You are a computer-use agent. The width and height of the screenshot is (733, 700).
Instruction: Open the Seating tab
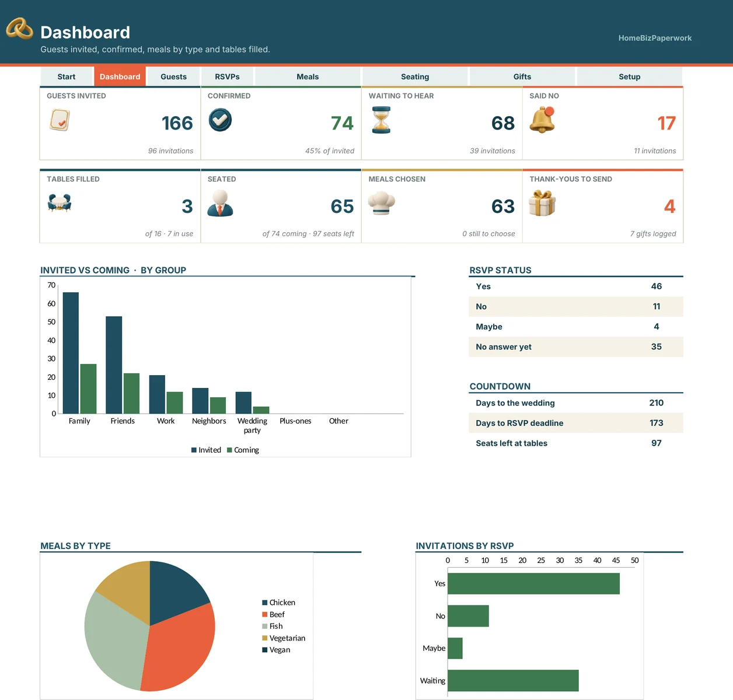click(x=415, y=76)
